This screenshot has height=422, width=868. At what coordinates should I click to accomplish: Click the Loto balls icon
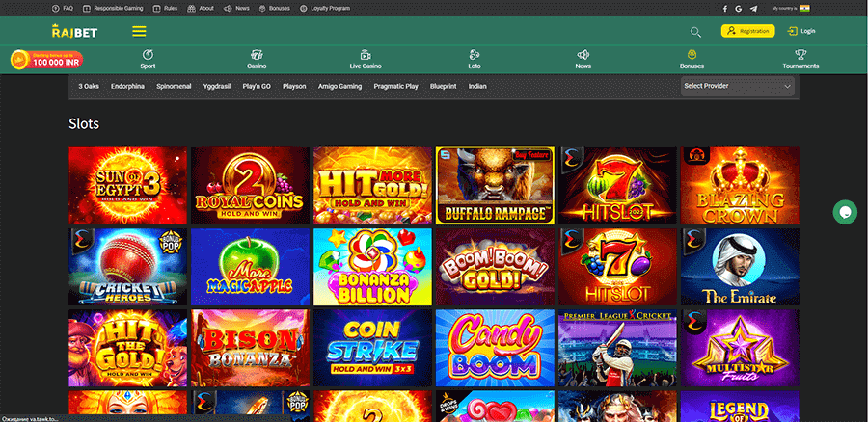click(474, 55)
